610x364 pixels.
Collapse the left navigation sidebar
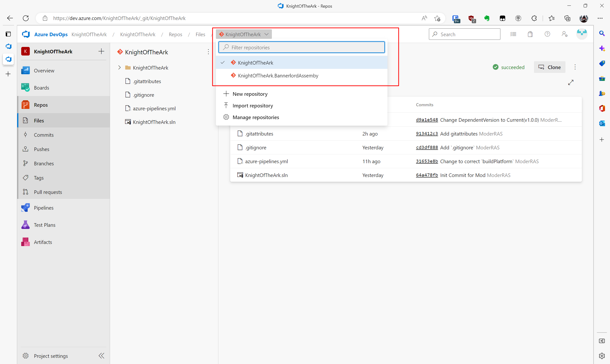click(x=101, y=356)
